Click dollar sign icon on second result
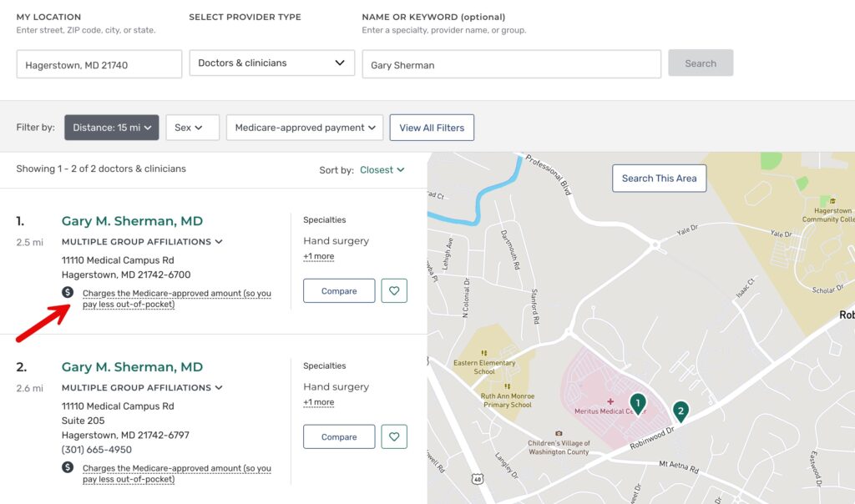The image size is (855, 504). click(68, 467)
